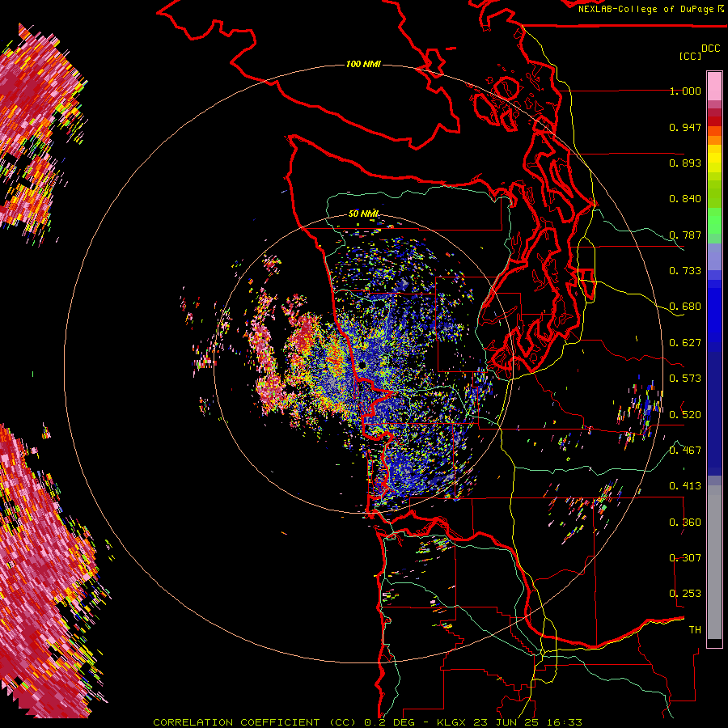This screenshot has width=728, height=728.
Task: Click the 1.000 scale value
Action: click(685, 91)
